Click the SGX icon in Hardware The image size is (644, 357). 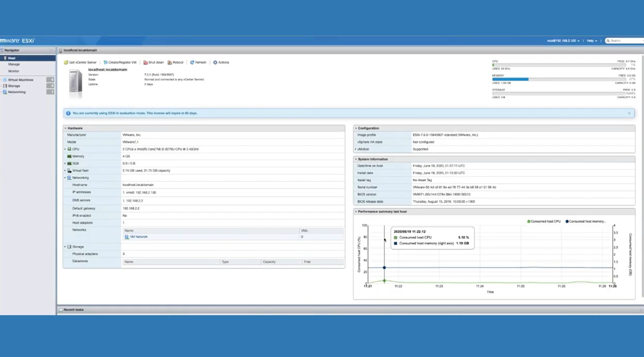69,164
